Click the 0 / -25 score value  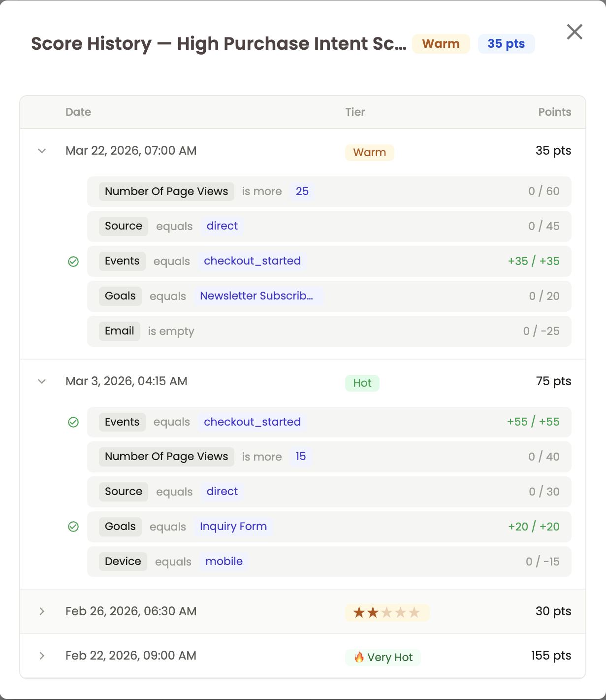tap(541, 331)
